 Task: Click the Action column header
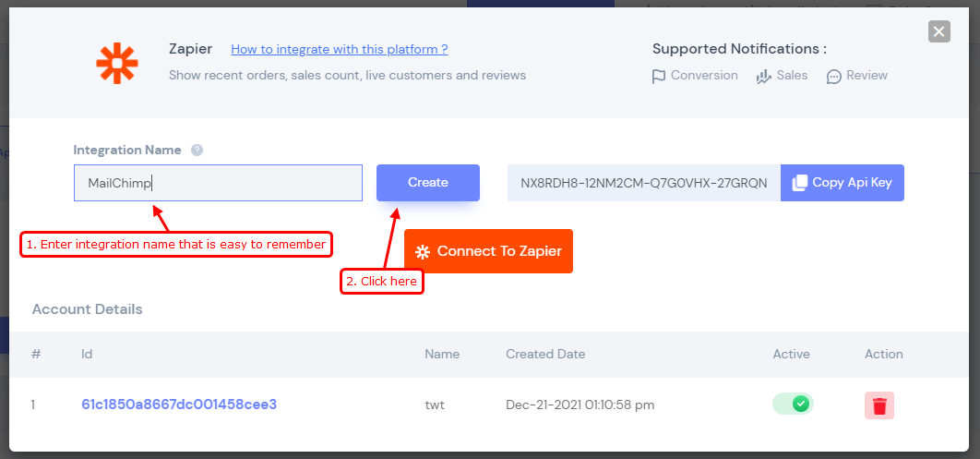click(x=884, y=354)
